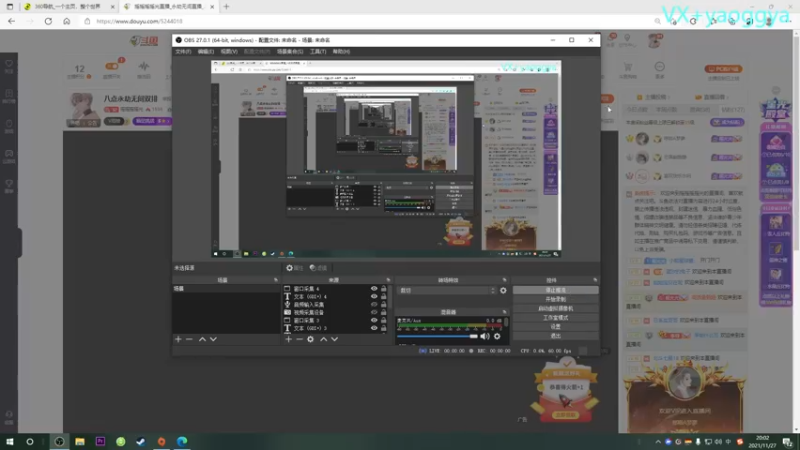Click Filters button above the sources panel
Image resolution: width=800 pixels, height=450 pixels.
[x=318, y=268]
